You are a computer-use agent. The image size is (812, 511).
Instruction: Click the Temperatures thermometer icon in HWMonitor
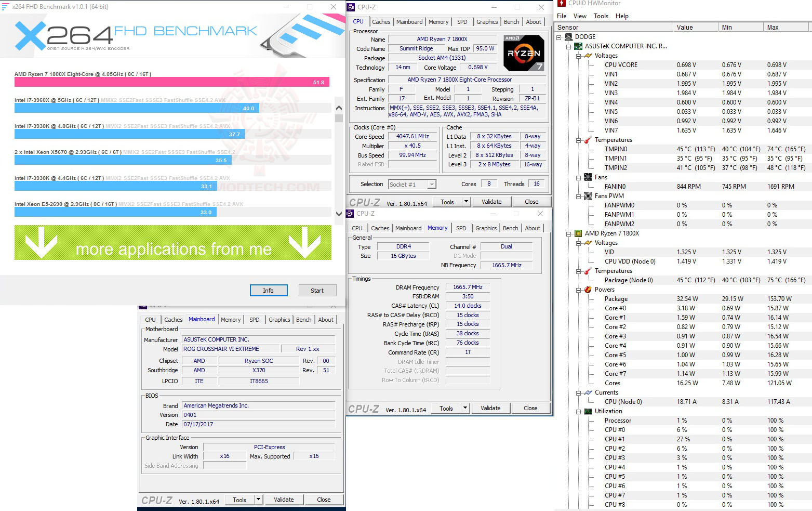click(587, 140)
